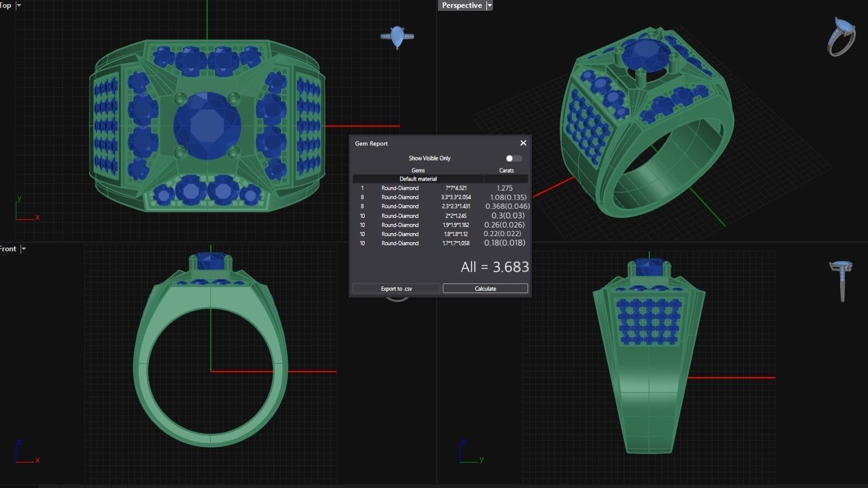Click the Top viewport XY axis indicator
The height and width of the screenshot is (488, 868).
pyautogui.click(x=27, y=208)
